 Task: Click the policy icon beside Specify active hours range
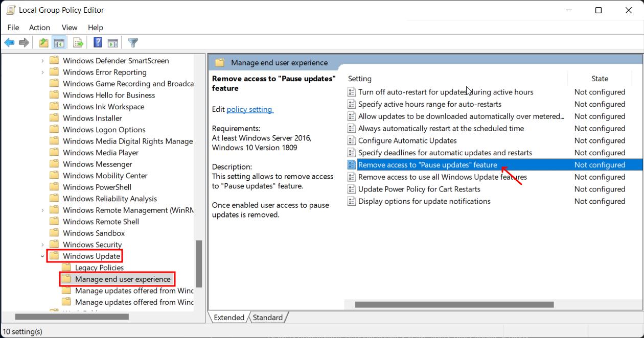pyautogui.click(x=352, y=104)
